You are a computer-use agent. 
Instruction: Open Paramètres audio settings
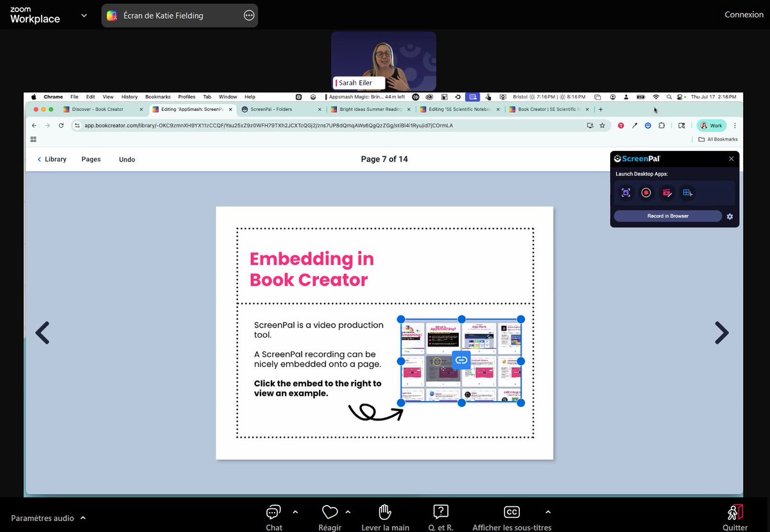(42, 518)
